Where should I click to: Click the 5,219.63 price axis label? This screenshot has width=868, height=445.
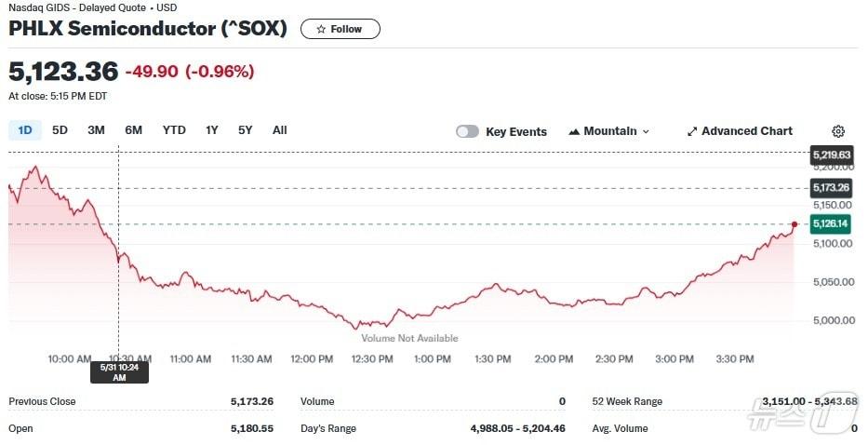[x=831, y=155]
